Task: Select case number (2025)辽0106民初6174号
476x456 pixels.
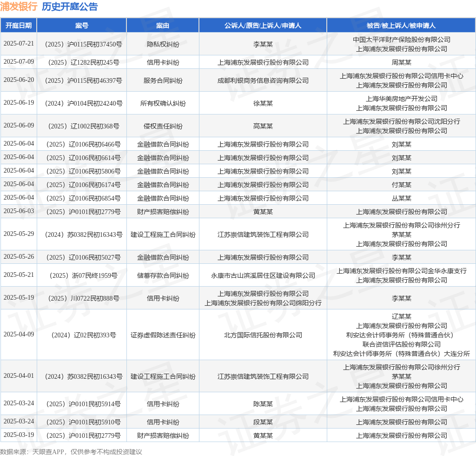Action: tap(84, 185)
